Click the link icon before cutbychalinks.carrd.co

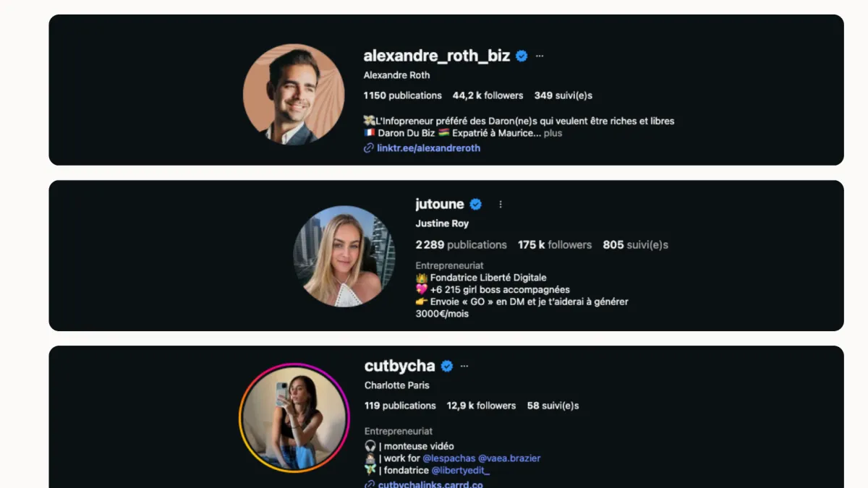(369, 484)
